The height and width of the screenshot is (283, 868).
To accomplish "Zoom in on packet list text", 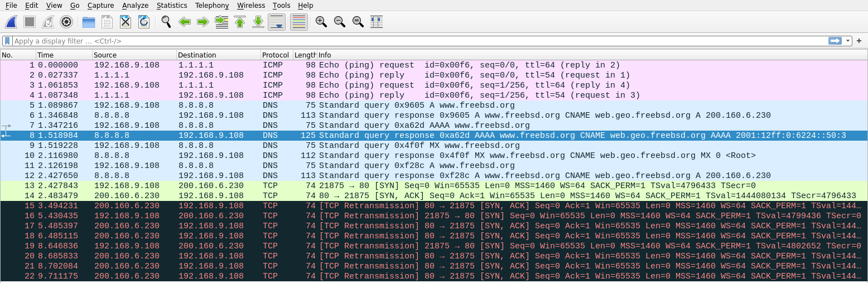I will tap(321, 22).
